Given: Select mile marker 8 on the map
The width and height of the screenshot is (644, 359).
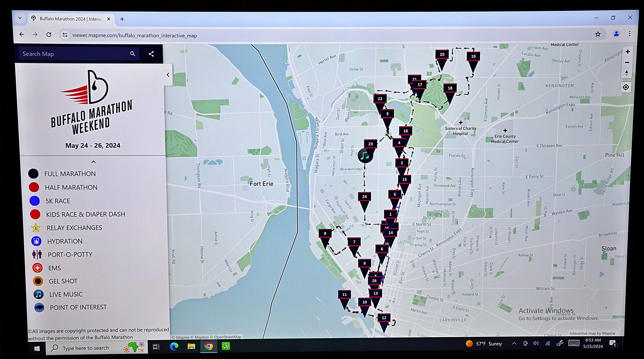Looking at the screenshot, I should pos(325,238).
